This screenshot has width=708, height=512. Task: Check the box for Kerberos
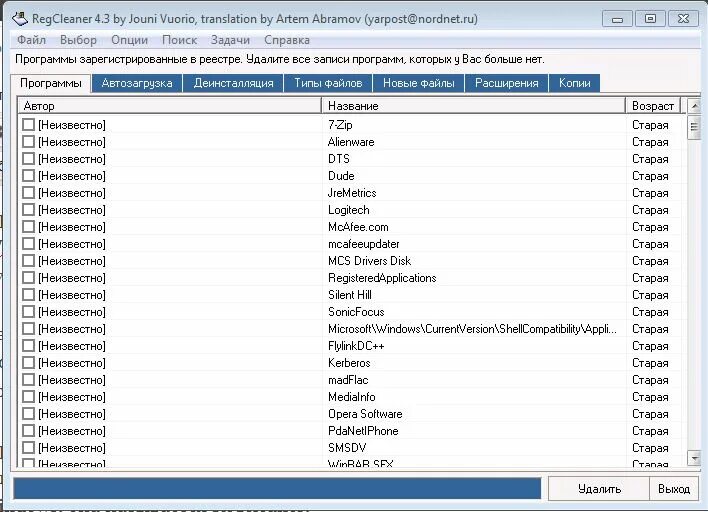tap(28, 363)
